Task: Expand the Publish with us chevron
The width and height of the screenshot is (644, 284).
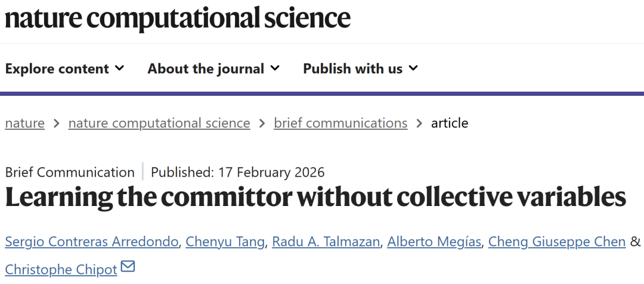Action: click(x=413, y=68)
